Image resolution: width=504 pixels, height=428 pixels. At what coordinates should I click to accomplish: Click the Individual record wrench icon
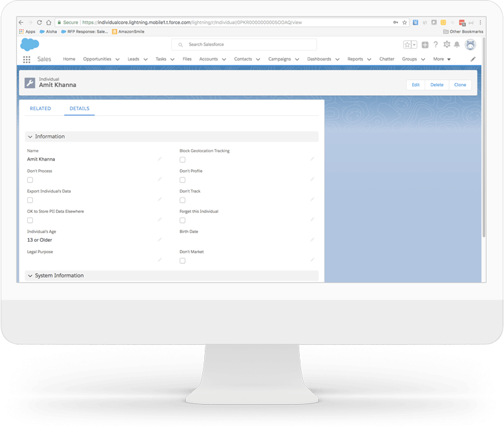click(x=30, y=83)
